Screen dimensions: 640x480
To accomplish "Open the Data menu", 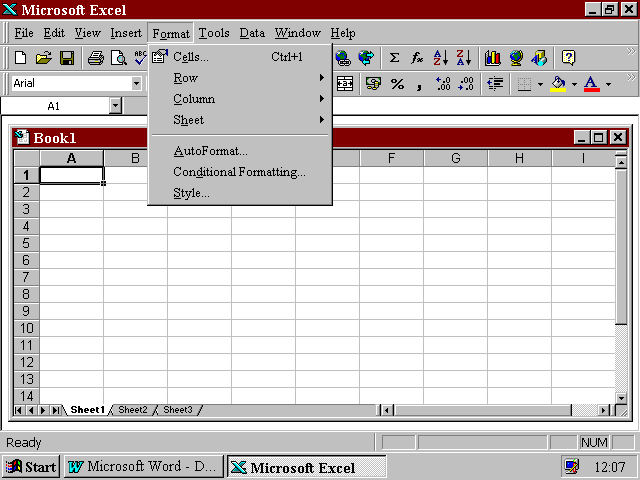I will (x=252, y=33).
